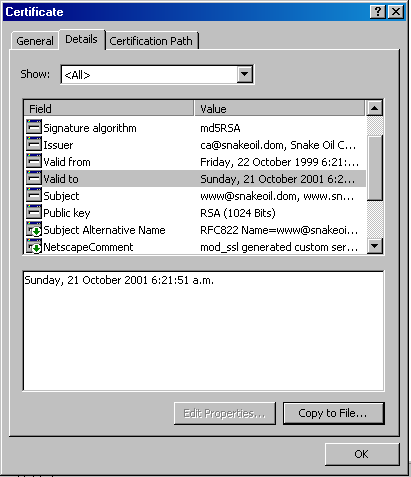The width and height of the screenshot is (411, 477).
Task: Click the Value column header
Action: pyautogui.click(x=279, y=109)
